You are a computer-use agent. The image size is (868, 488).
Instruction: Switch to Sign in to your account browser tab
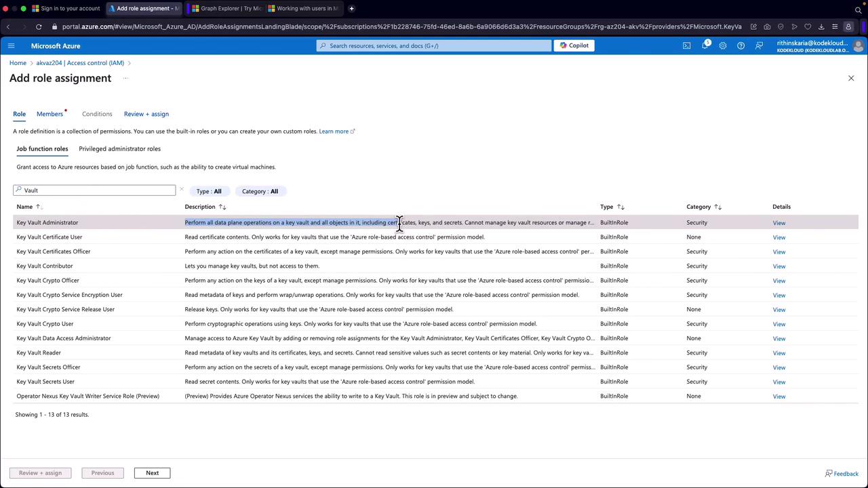[66, 8]
